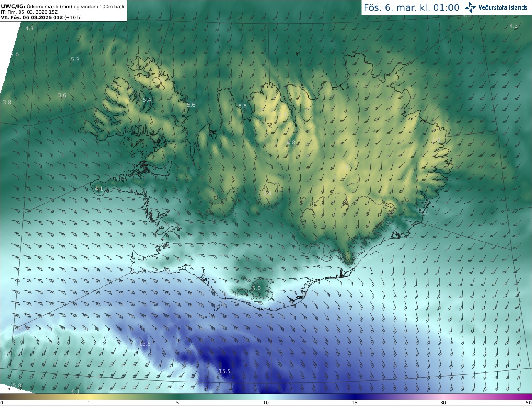Select the IT: Fim. 05. 03. 2026 15Z line
The image size is (532, 406).
pyautogui.click(x=29, y=12)
